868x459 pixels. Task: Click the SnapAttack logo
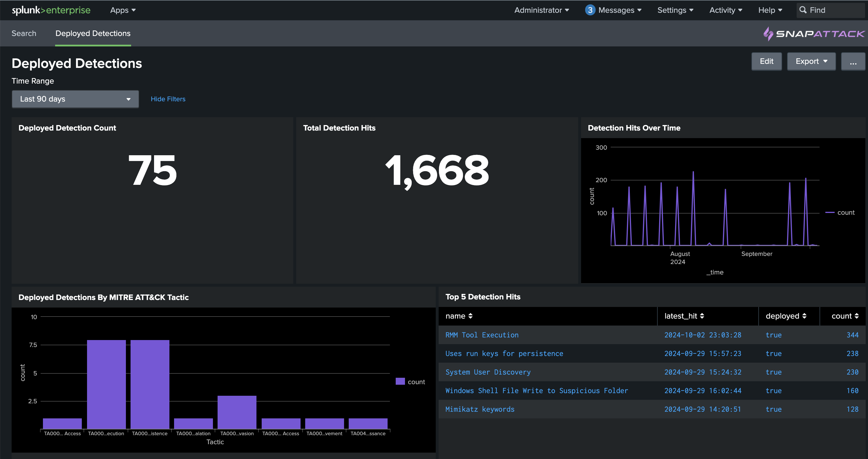814,34
